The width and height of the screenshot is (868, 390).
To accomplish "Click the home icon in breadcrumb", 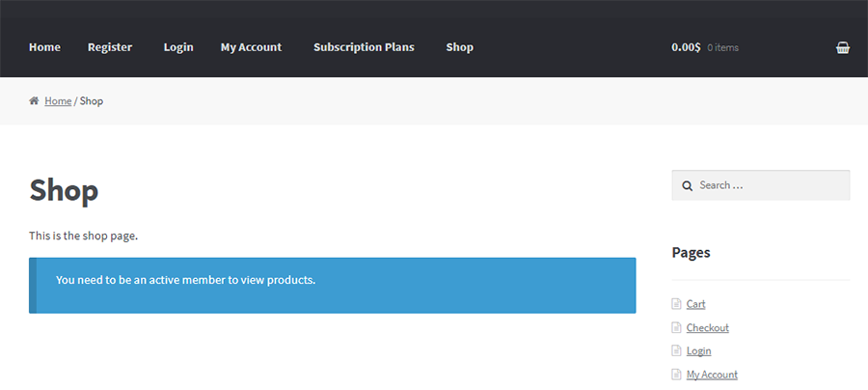I will [x=34, y=100].
